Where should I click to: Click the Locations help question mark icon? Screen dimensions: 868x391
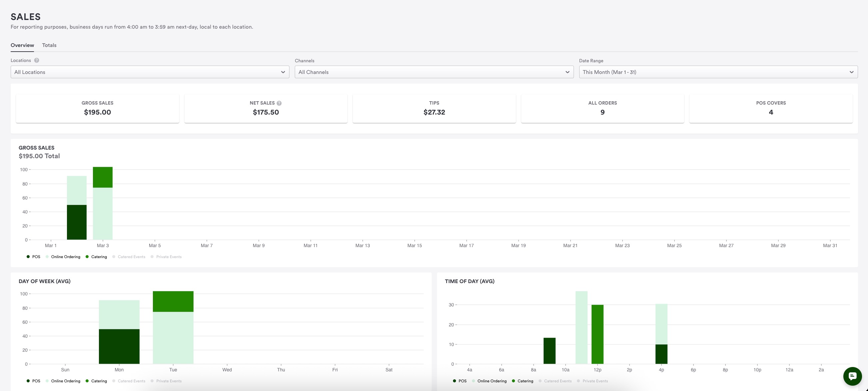coord(37,60)
